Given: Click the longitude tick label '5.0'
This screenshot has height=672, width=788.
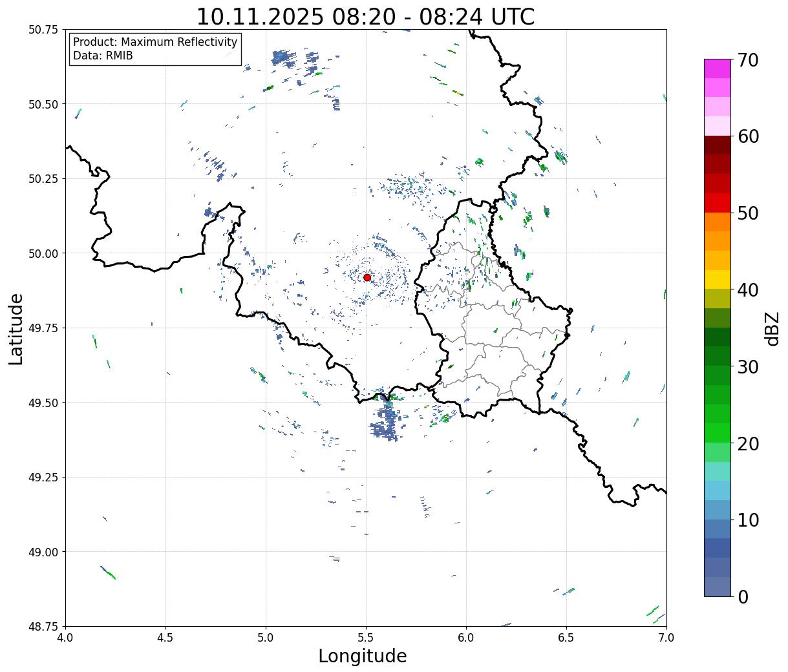Looking at the screenshot, I should coord(266,637).
